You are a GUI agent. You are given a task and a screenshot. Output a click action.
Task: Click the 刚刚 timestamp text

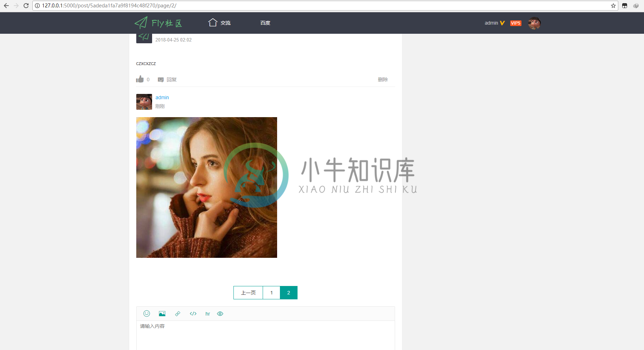tap(160, 106)
